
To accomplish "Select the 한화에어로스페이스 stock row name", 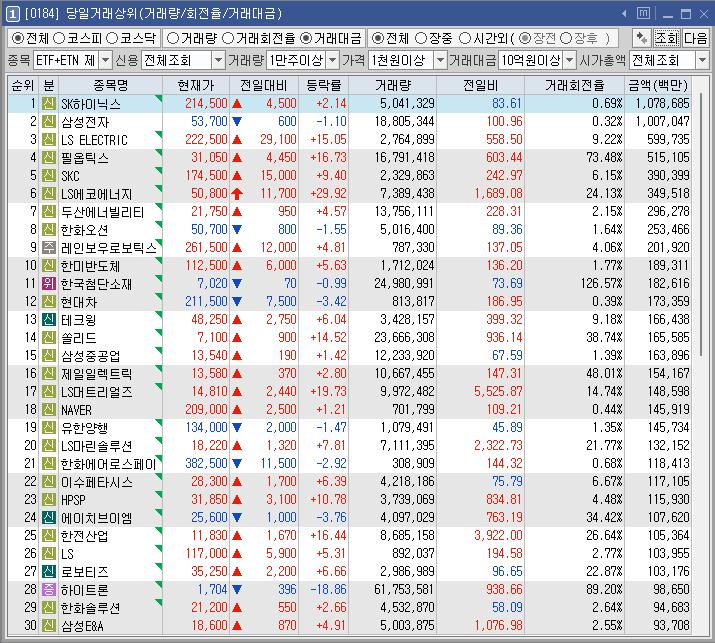I will coord(109,464).
